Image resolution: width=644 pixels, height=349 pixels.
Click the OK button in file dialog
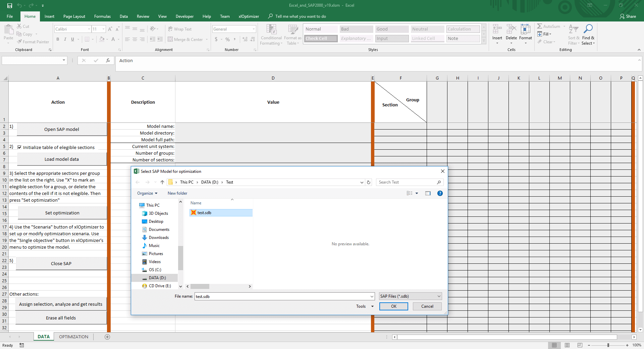[x=394, y=306]
